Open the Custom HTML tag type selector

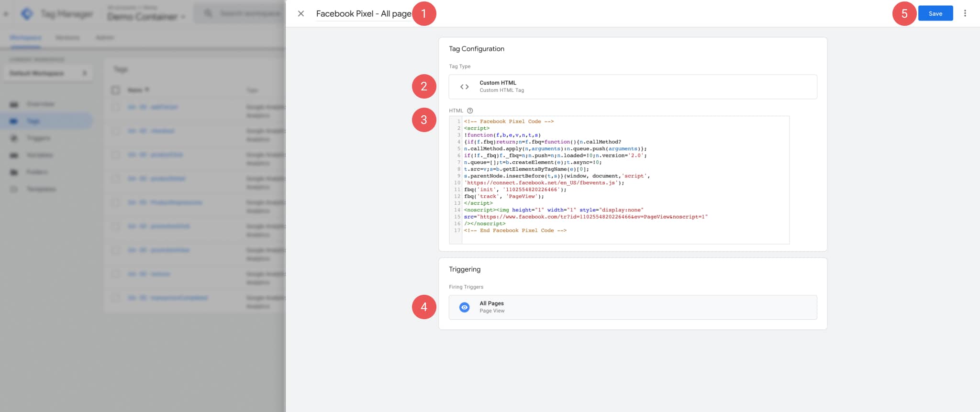pyautogui.click(x=633, y=87)
